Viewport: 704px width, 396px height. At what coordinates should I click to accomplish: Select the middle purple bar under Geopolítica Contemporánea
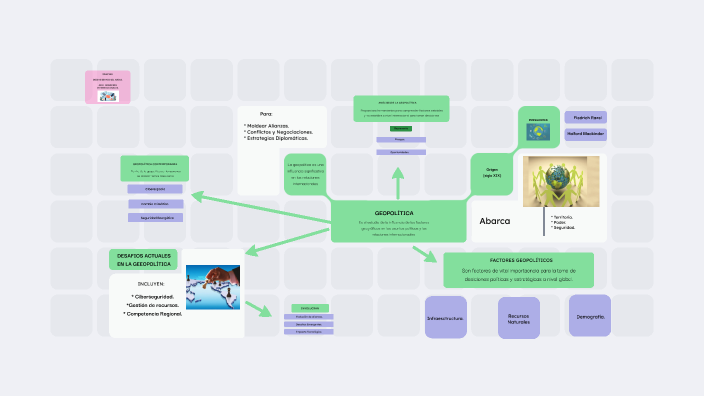[156, 204]
